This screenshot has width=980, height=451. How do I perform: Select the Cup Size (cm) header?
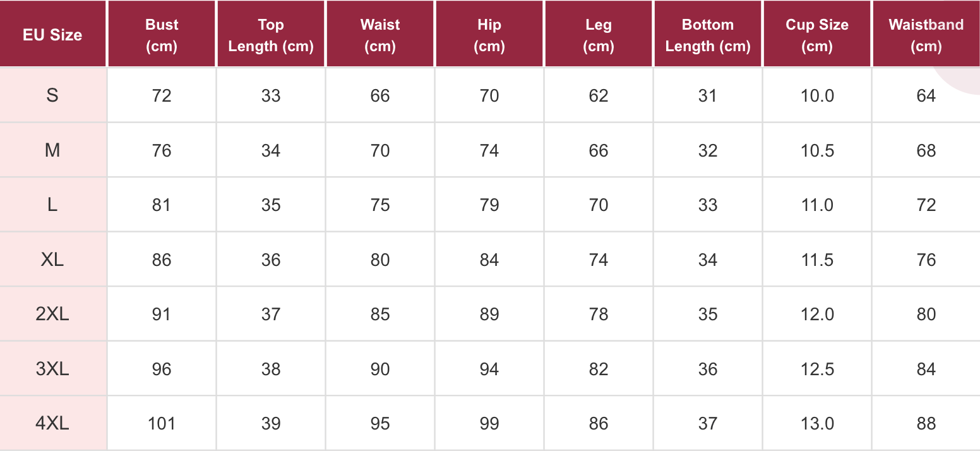[x=817, y=35]
